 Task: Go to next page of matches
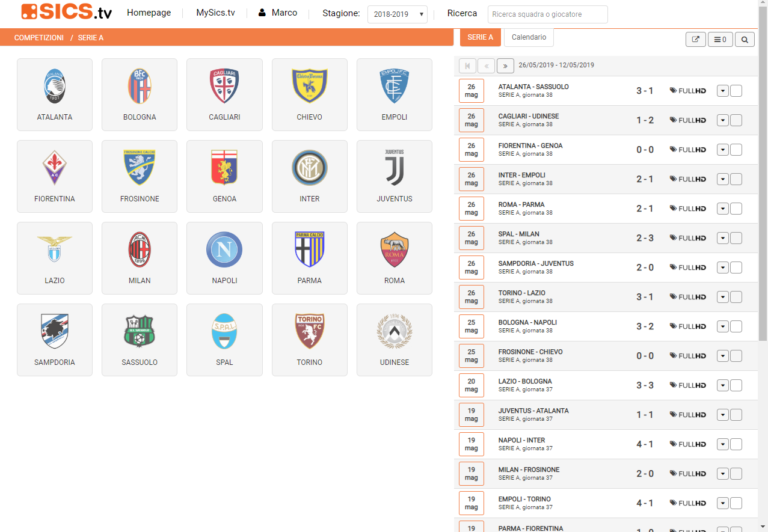pyautogui.click(x=506, y=65)
